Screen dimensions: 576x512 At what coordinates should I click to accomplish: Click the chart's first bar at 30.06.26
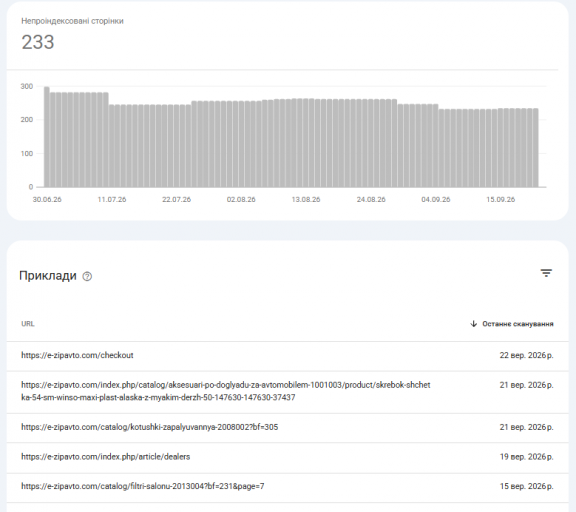(47, 137)
